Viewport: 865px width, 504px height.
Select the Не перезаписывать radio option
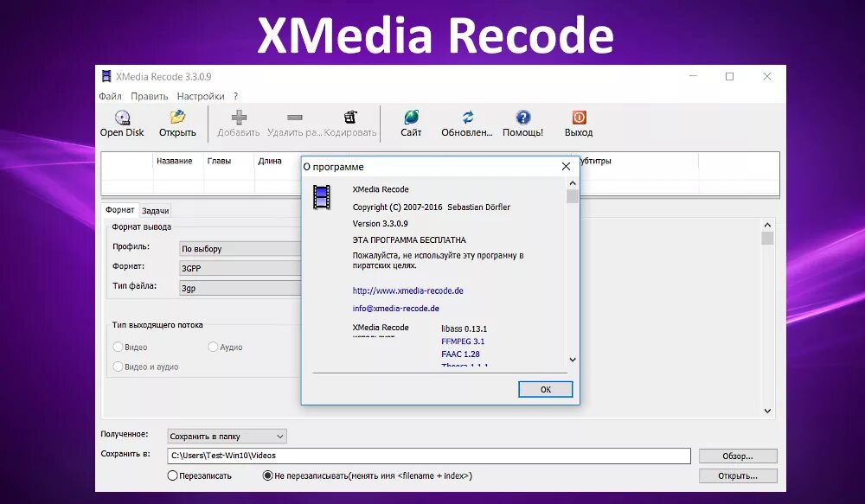click(x=267, y=475)
